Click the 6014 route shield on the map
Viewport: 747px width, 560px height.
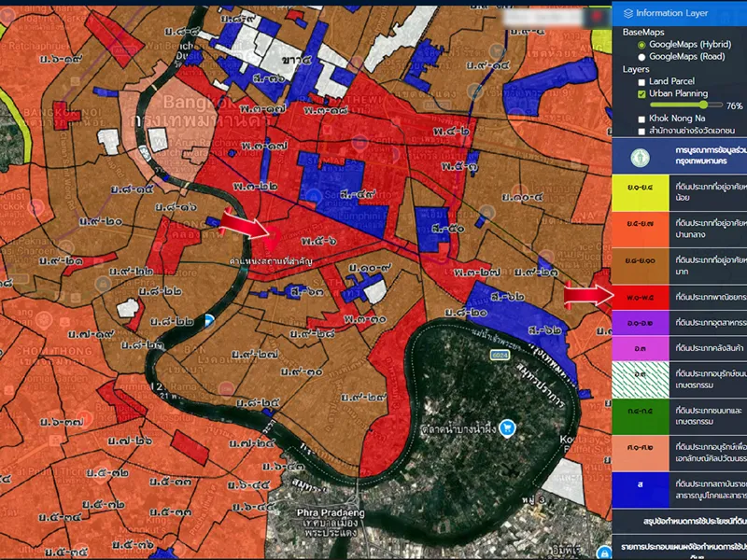tap(500, 356)
